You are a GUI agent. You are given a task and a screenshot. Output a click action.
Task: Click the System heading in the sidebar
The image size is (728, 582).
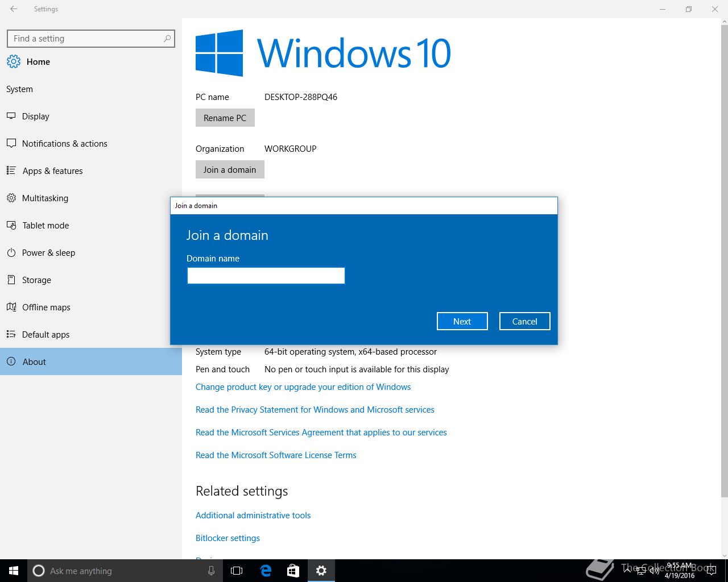(19, 89)
